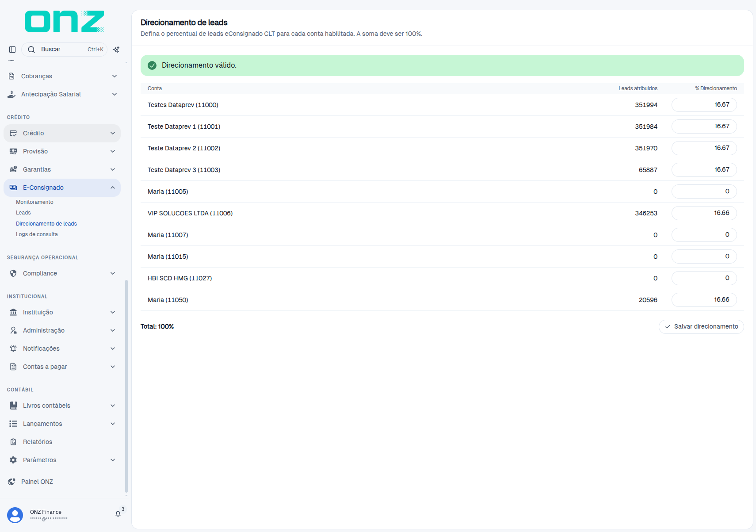Open the Buscar search field
Viewport: 756px width, 532px height.
tap(65, 50)
